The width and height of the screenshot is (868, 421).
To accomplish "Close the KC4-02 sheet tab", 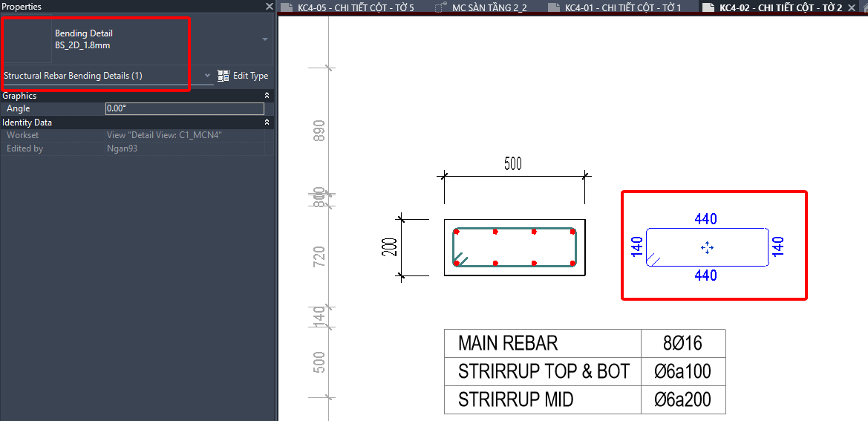I will (852, 7).
